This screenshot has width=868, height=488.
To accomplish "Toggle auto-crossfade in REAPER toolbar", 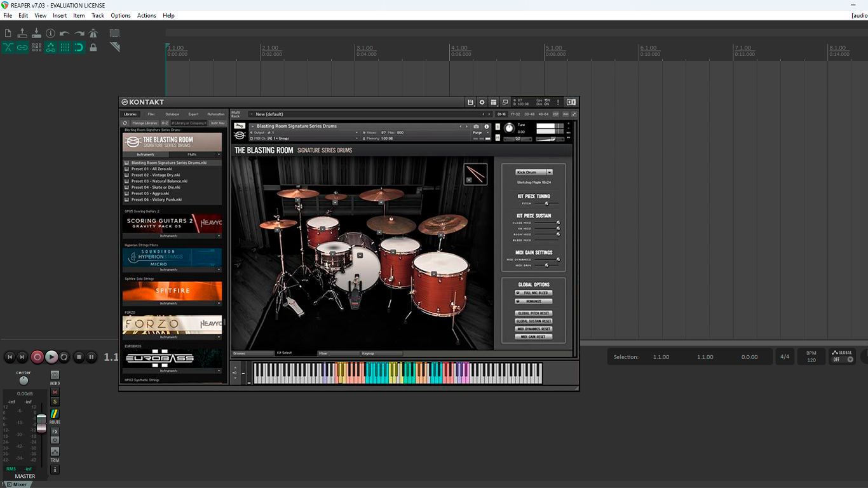I will (x=8, y=47).
